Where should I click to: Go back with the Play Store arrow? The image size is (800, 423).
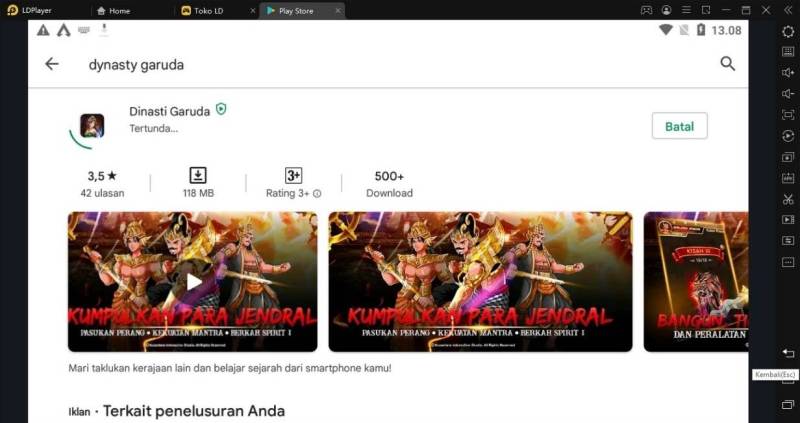point(52,64)
